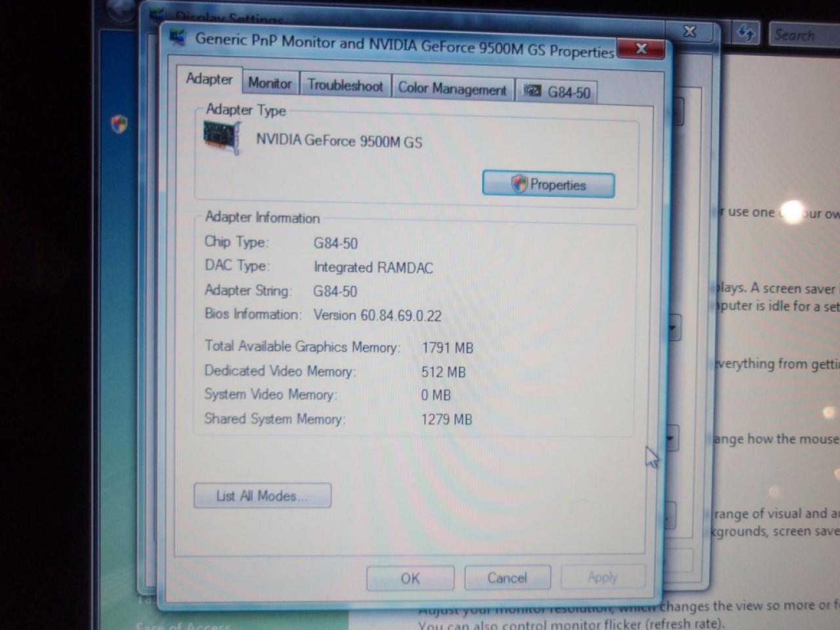
Task: Click the Windows security shield icon on left
Action: tap(119, 123)
